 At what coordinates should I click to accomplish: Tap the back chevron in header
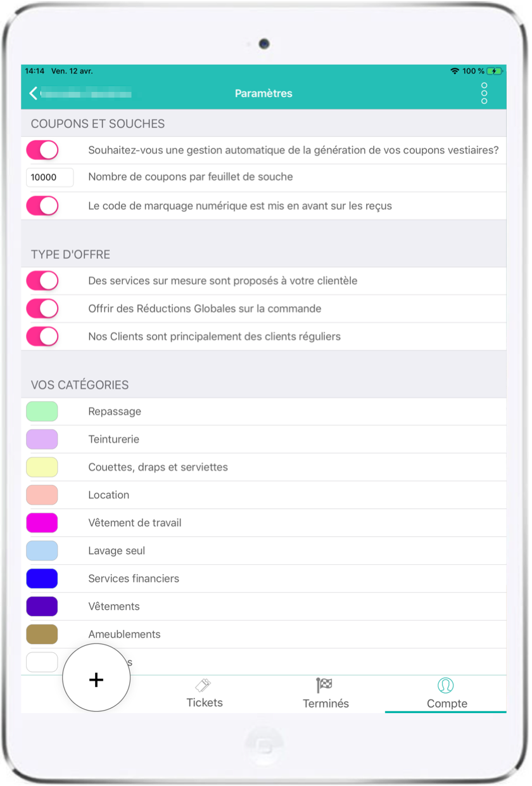tap(34, 93)
